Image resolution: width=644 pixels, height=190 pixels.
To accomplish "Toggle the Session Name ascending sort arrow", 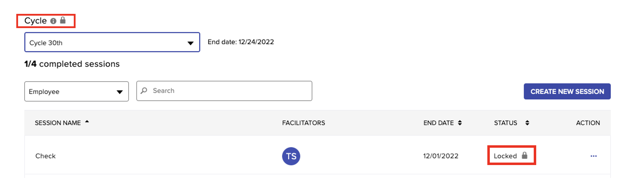I will (x=87, y=121).
